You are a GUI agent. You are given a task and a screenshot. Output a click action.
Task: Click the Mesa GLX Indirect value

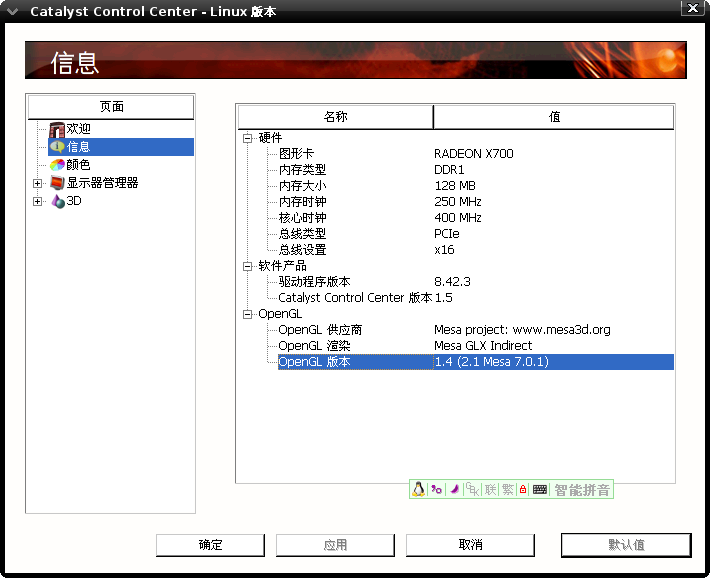click(483, 346)
